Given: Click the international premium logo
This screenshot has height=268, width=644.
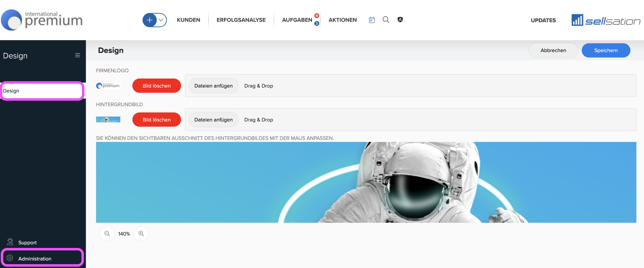Looking at the screenshot, I should (x=42, y=20).
